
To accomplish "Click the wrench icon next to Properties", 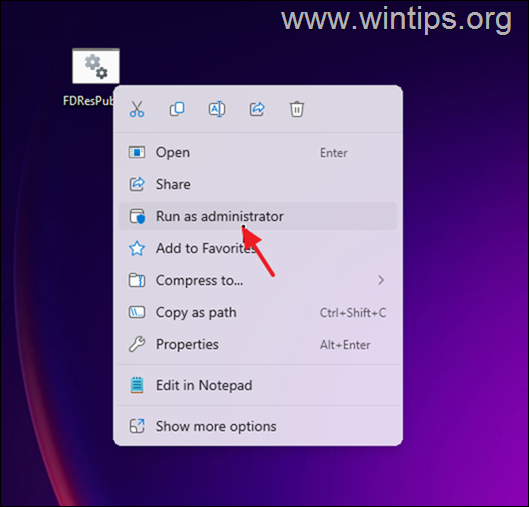I will click(137, 344).
